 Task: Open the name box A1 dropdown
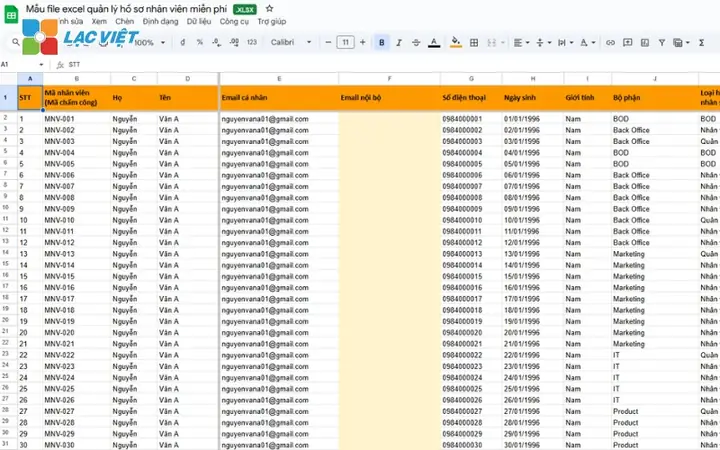41,65
